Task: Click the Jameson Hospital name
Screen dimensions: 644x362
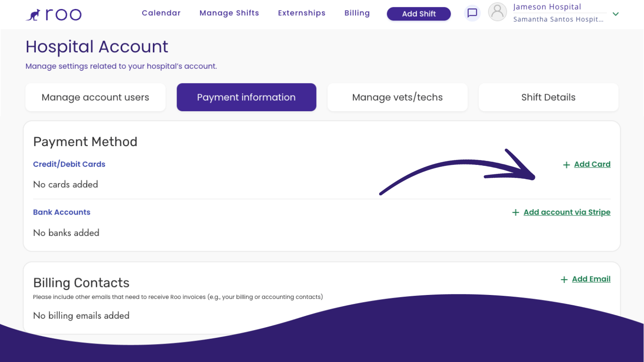Action: point(547,7)
